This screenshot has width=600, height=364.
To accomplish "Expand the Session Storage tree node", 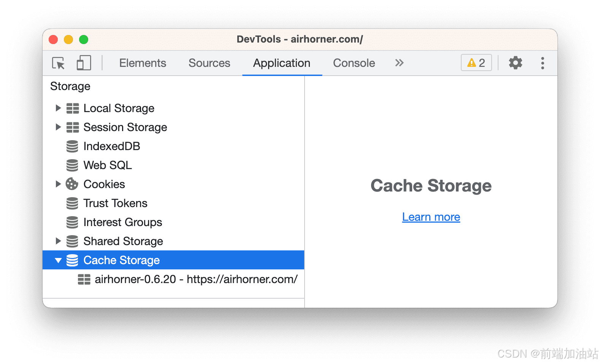I will pos(58,127).
